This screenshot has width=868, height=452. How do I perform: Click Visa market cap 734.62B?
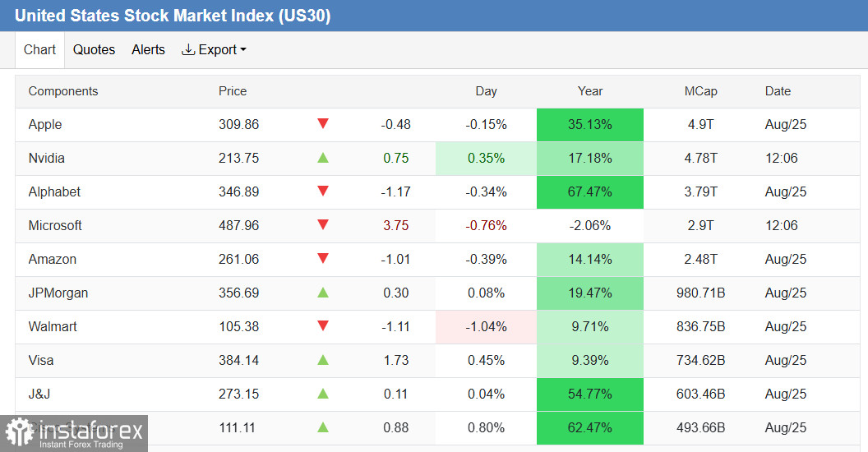point(701,361)
